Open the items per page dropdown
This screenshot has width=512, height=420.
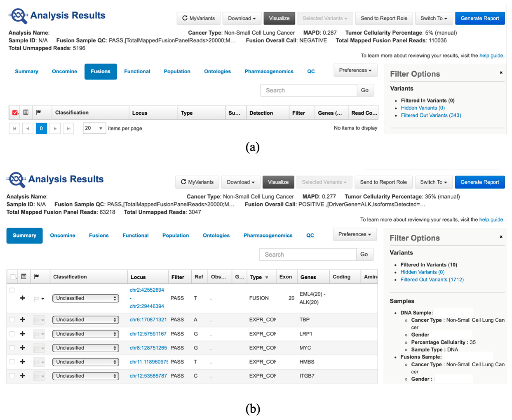click(x=94, y=128)
